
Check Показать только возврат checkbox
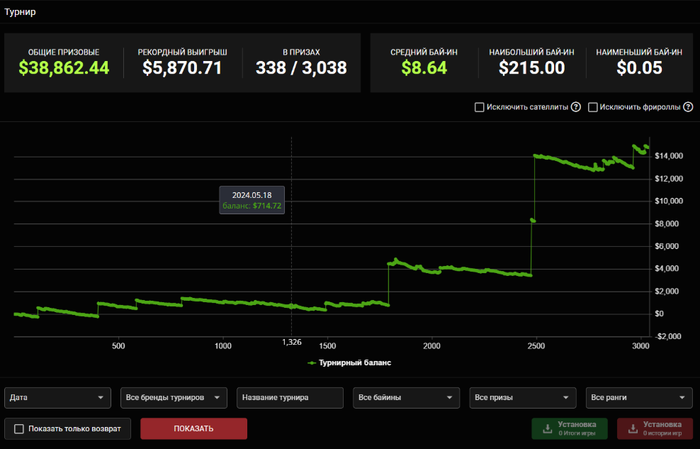(x=19, y=428)
